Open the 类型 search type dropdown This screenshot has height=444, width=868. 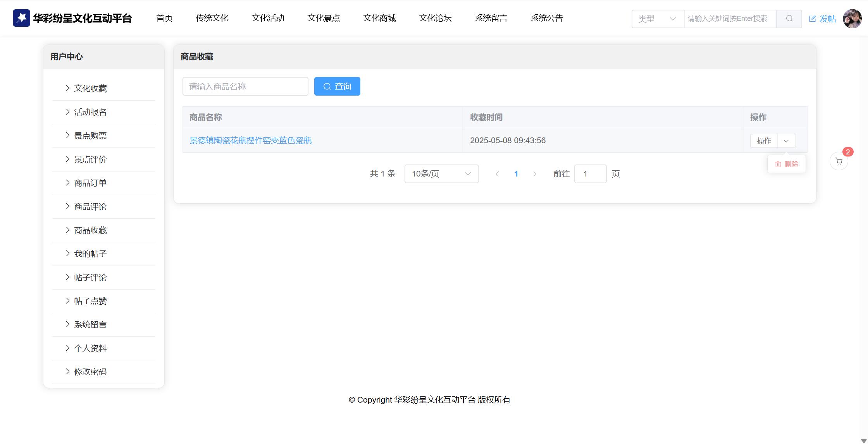point(658,19)
